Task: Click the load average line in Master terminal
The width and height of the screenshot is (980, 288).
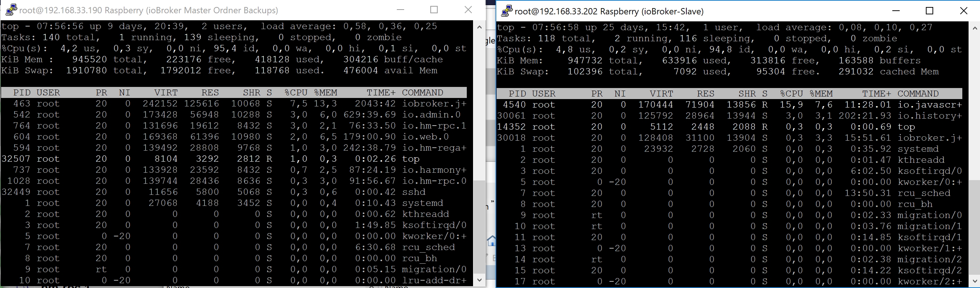Action: pos(219,26)
